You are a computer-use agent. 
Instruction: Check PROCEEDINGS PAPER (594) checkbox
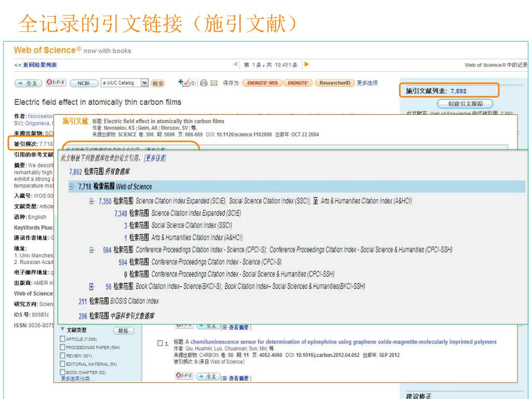62,347
